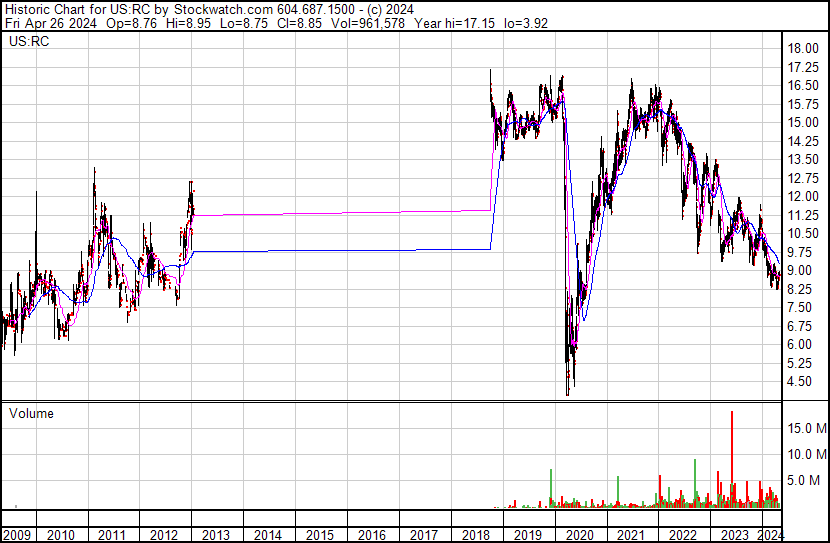Click the 'Lo=8.75' low price value
Screen dimensions: 830x543
[x=244, y=23]
